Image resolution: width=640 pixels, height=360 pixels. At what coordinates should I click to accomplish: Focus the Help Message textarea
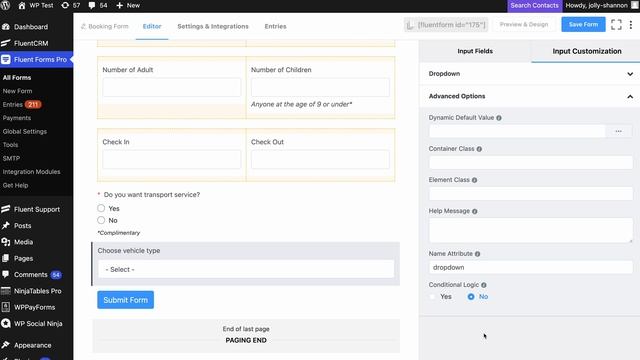(531, 230)
